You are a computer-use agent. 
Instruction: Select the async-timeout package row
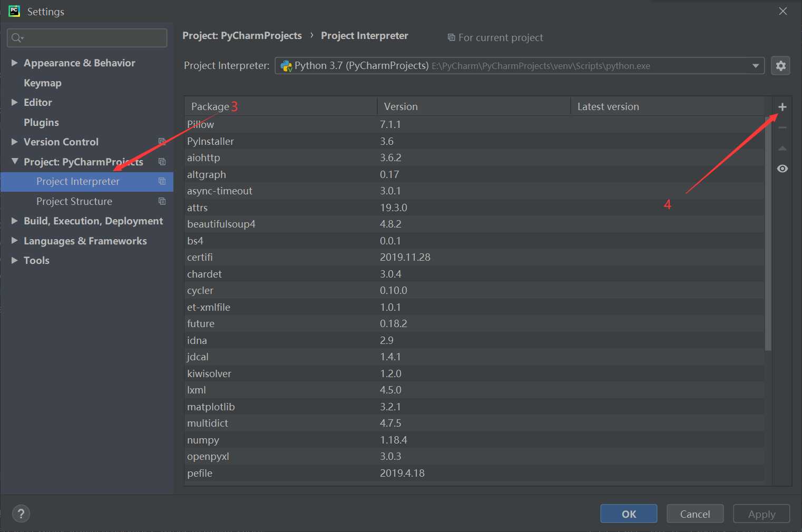474,191
